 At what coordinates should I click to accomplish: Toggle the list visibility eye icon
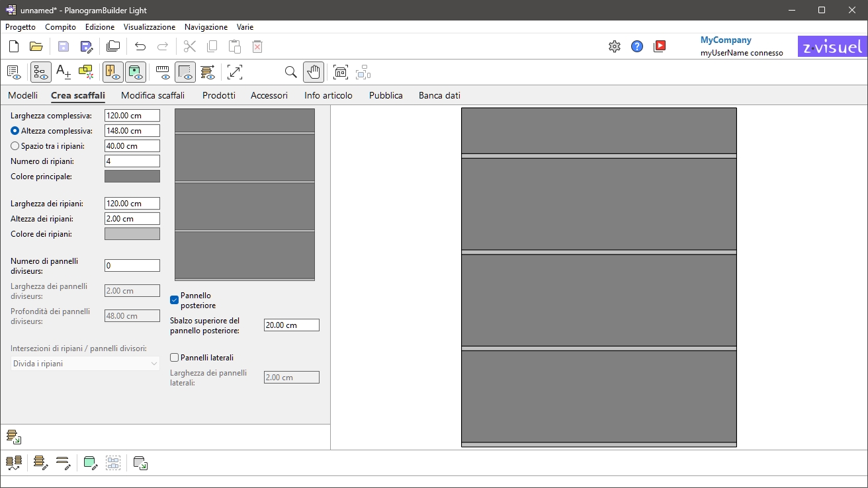tap(14, 72)
